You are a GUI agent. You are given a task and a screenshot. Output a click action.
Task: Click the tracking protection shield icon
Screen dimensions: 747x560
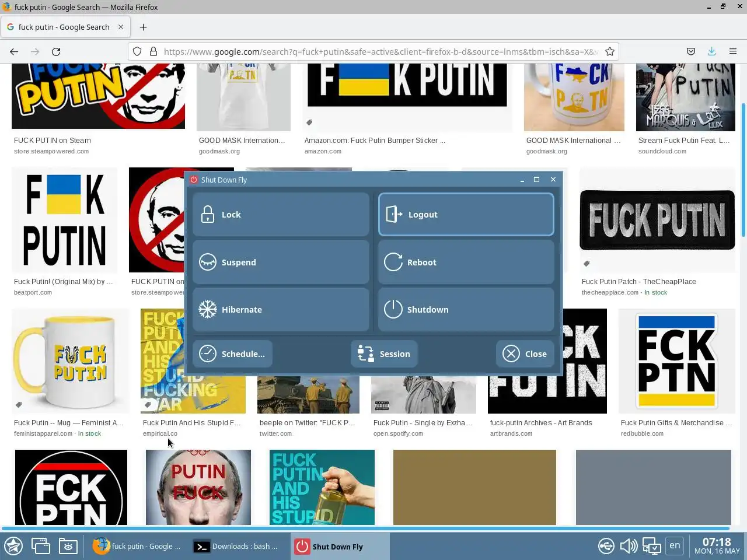[137, 51]
